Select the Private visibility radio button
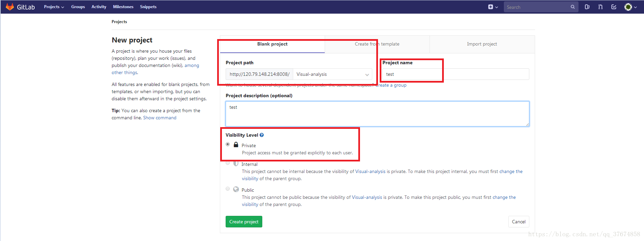 click(228, 144)
